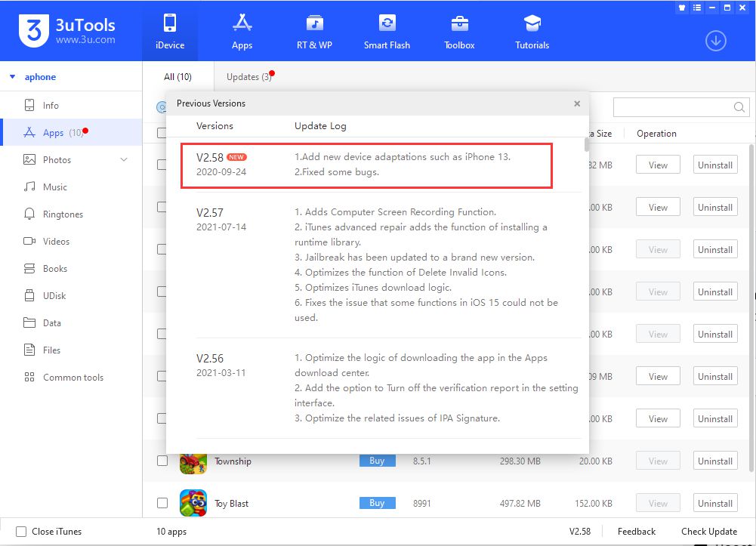Check the Toy Blast app checkbox
The width and height of the screenshot is (756, 546).
pyautogui.click(x=162, y=503)
